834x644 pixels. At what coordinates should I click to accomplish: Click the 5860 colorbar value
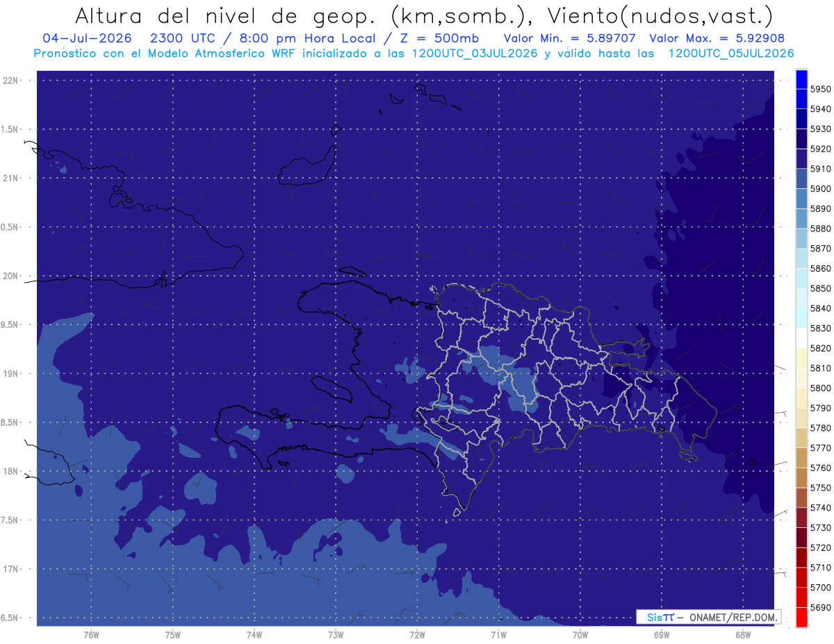(821, 268)
